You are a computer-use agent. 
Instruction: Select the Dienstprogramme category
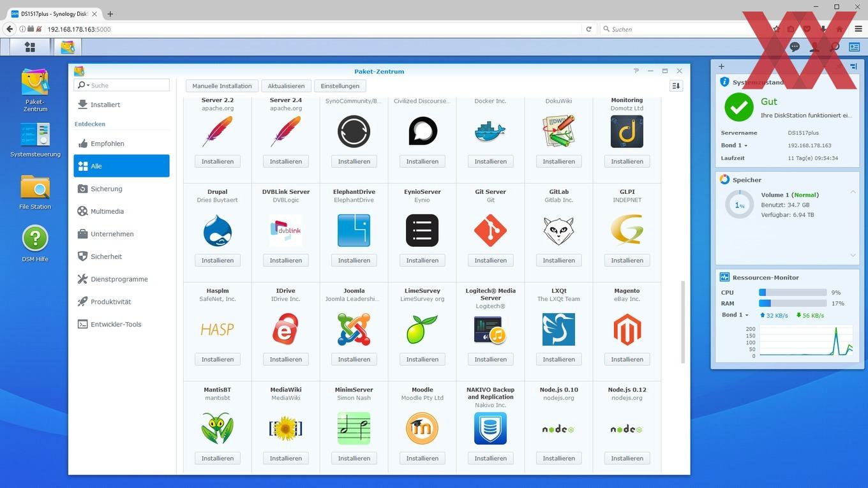tap(122, 279)
